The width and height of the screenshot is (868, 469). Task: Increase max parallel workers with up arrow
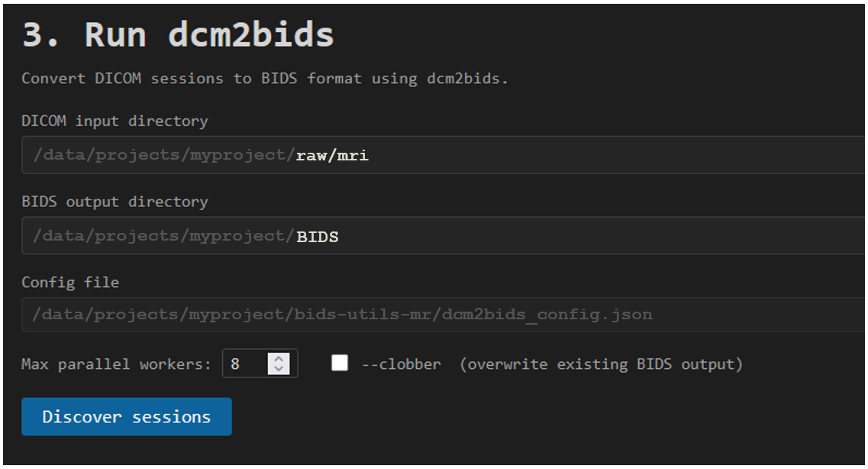point(279,359)
